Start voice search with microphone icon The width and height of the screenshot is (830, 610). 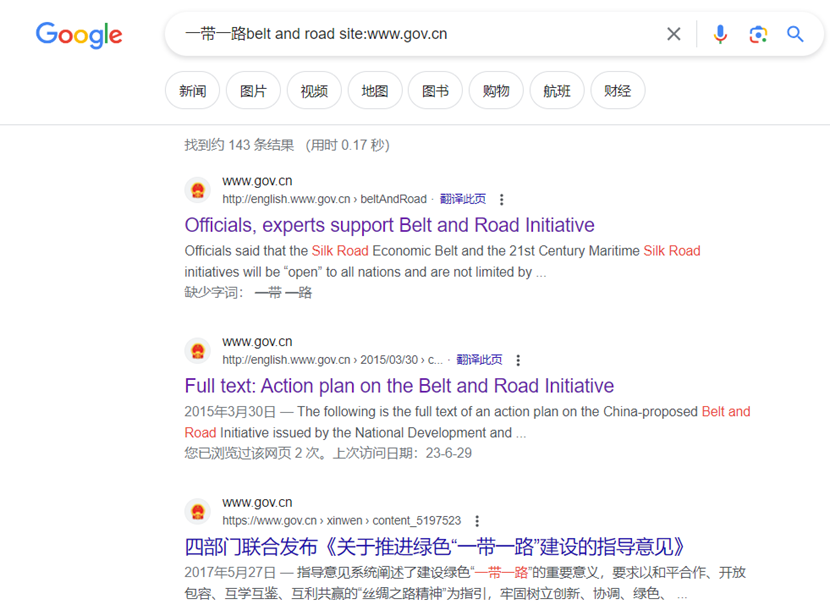720,34
